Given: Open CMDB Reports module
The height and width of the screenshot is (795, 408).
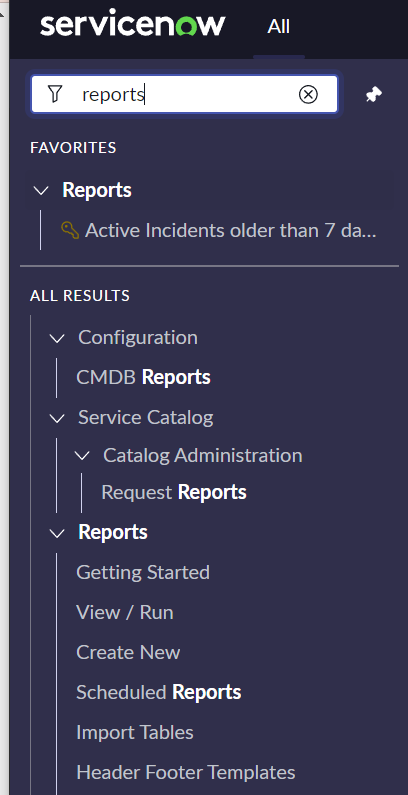Looking at the screenshot, I should tap(143, 377).
